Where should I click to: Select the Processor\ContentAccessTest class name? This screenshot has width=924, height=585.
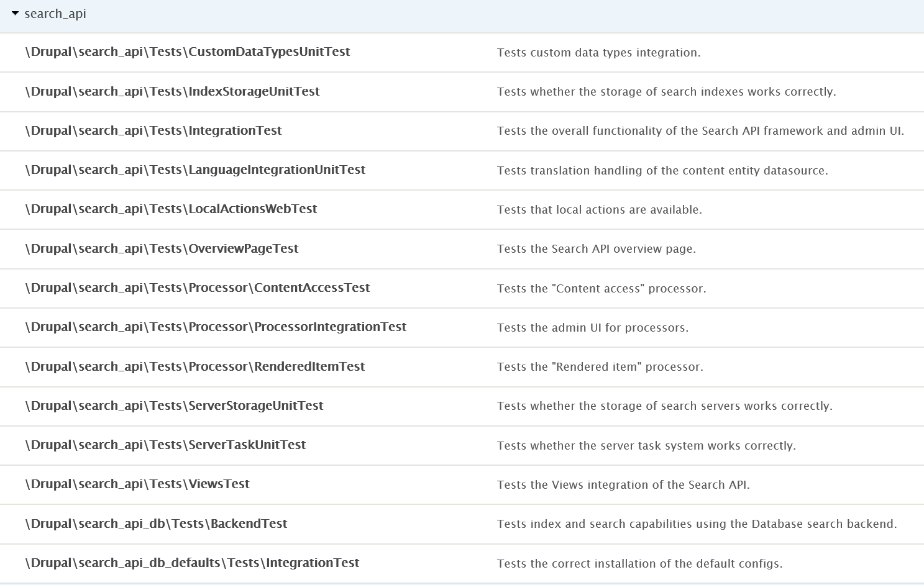[x=198, y=288]
